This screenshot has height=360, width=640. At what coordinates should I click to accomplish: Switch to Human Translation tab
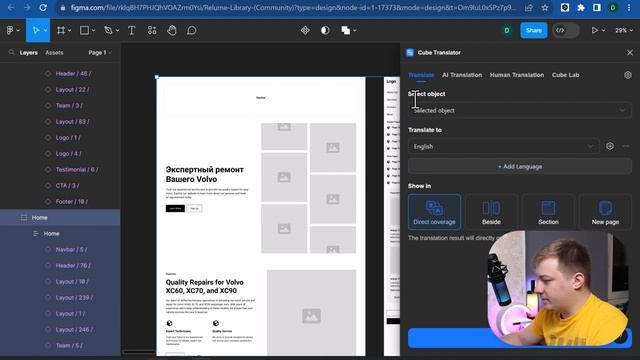(x=517, y=75)
